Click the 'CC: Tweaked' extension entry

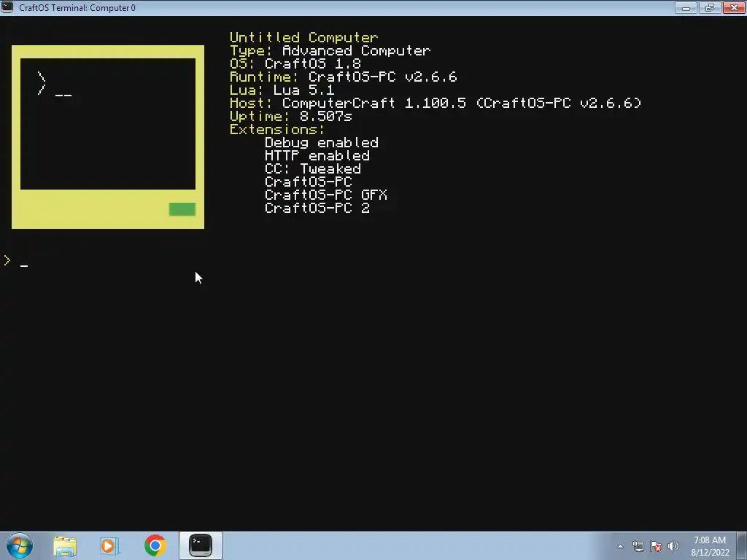pos(313,168)
